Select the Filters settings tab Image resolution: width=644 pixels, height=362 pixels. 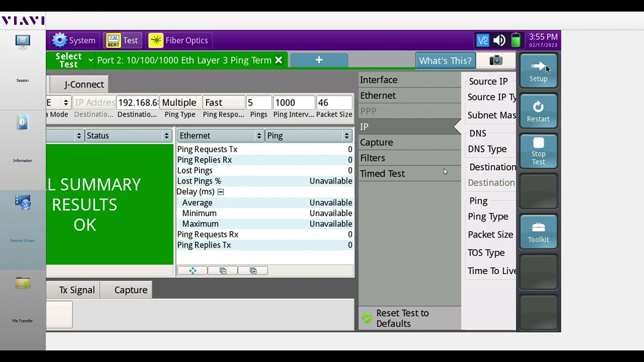click(x=410, y=158)
